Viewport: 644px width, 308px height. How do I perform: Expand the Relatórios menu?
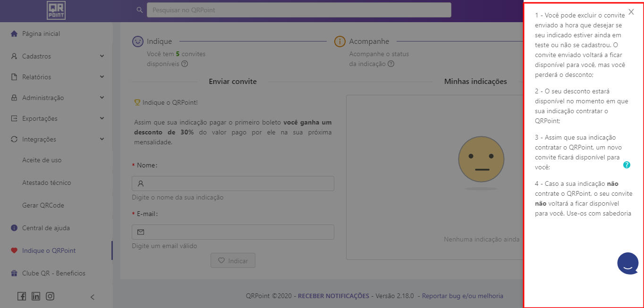point(57,77)
